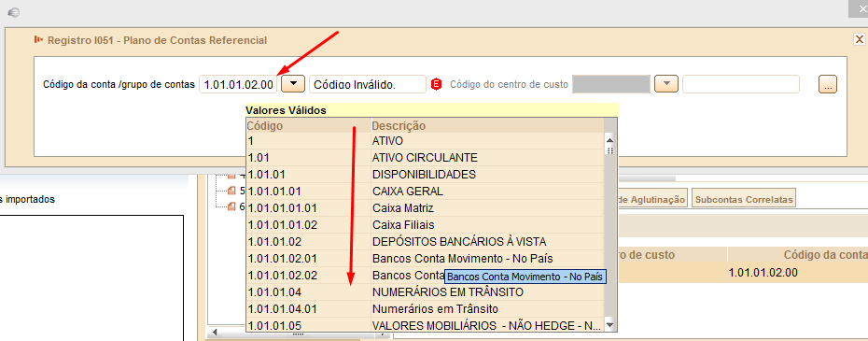Select row 1.01.01.04.01 Numerários em Trânsito
Screen dimensions: 868x341
click(426, 308)
